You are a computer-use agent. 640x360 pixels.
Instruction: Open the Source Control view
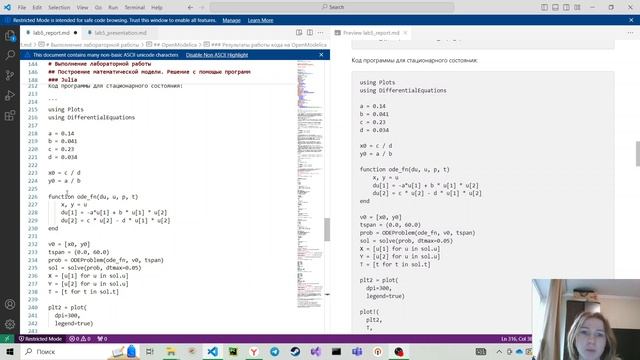(x=10, y=75)
